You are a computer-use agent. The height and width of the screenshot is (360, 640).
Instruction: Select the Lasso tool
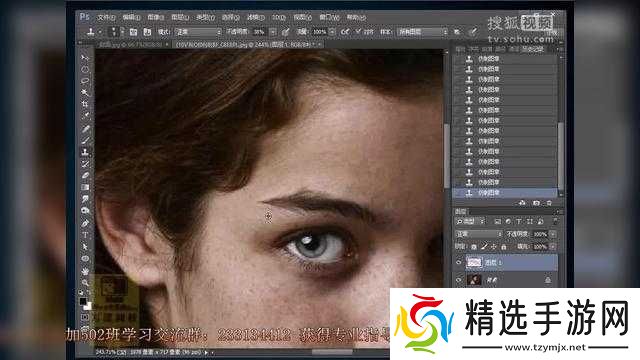[x=85, y=81]
